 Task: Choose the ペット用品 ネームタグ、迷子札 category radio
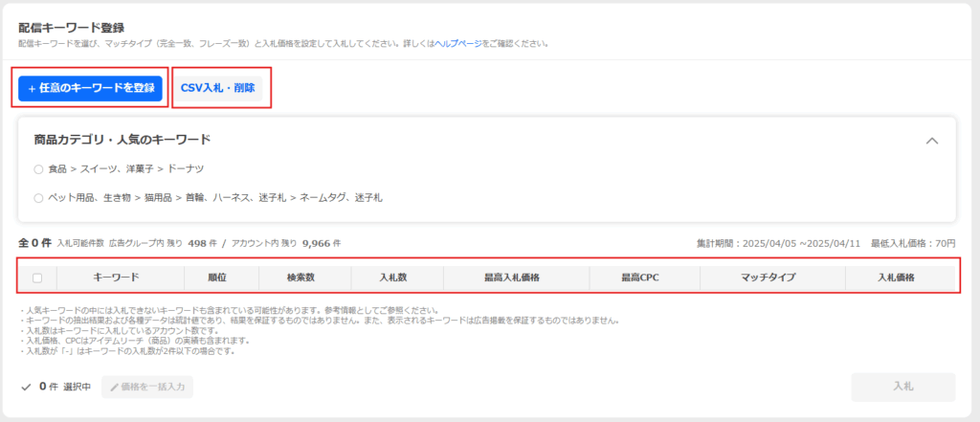pos(38,198)
